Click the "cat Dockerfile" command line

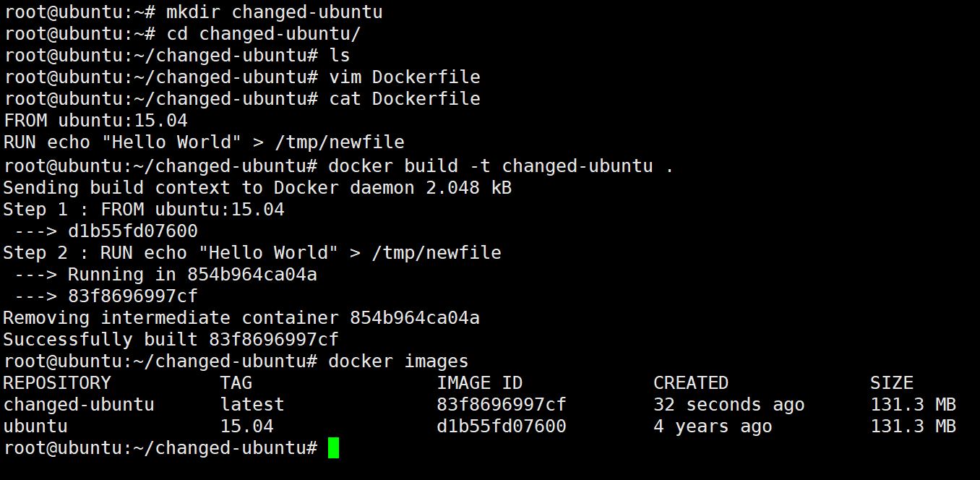(404, 99)
